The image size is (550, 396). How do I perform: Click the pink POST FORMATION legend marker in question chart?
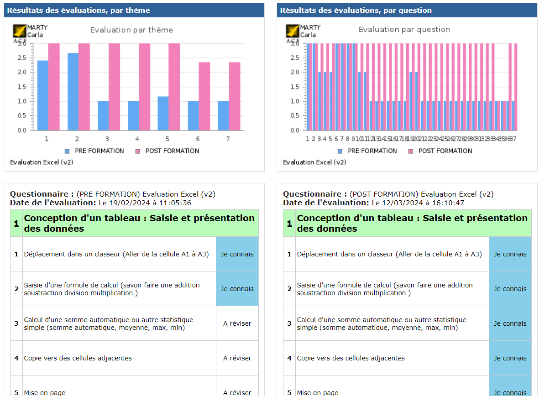tap(411, 151)
